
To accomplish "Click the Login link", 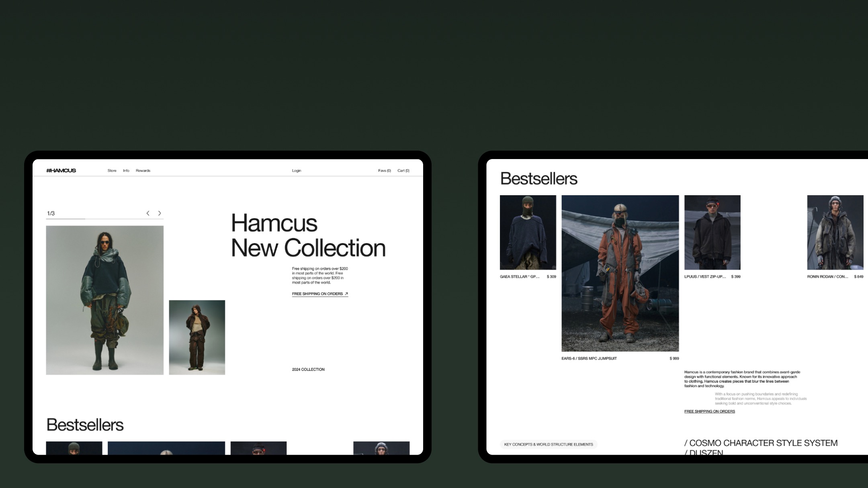I will pos(297,171).
